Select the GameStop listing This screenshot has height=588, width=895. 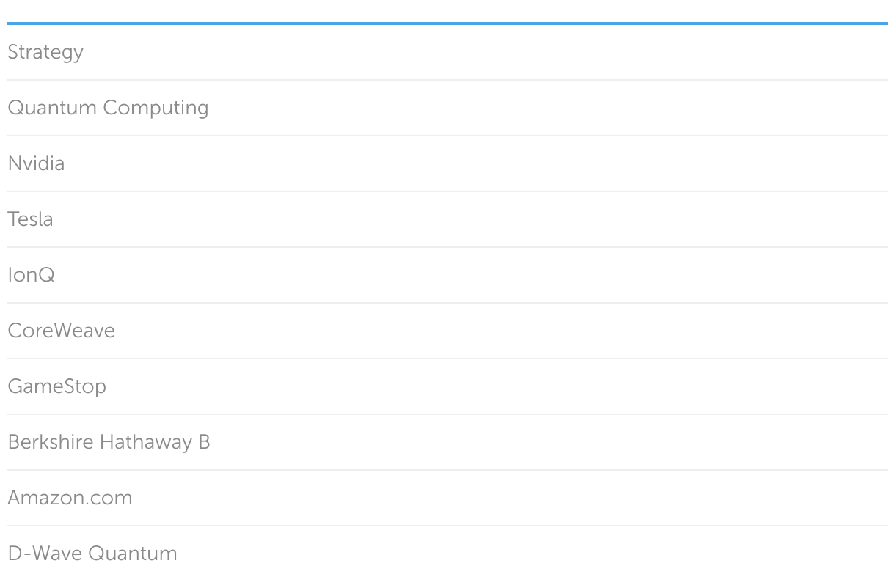pyautogui.click(x=56, y=386)
